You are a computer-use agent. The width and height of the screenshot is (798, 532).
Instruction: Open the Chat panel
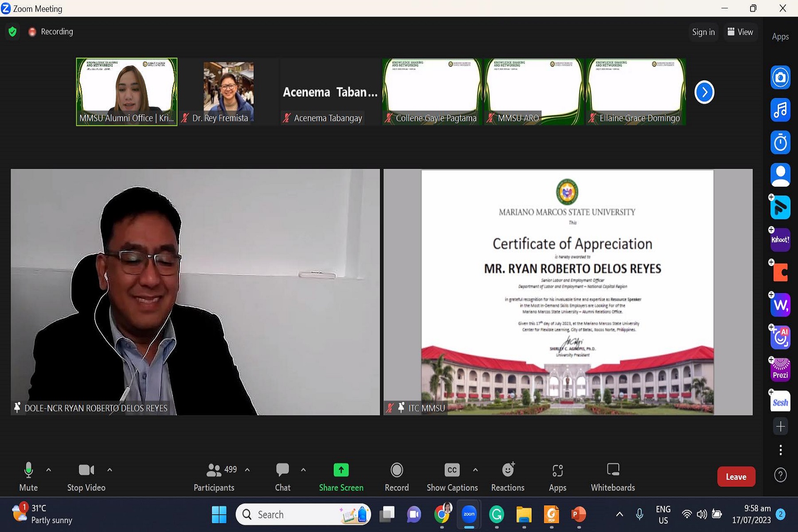(282, 477)
